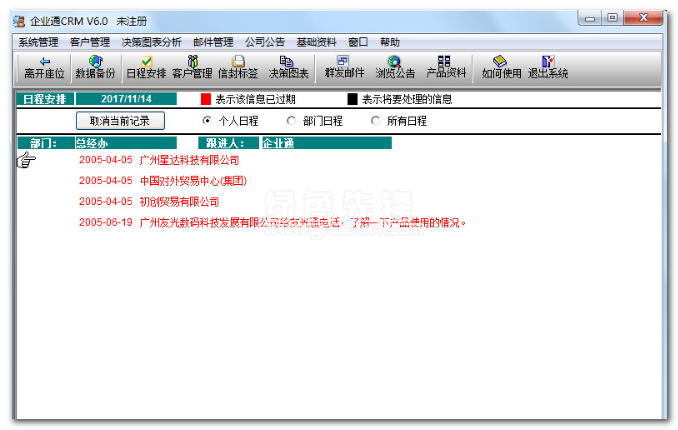Image resolution: width=678 pixels, height=430 pixels.
Task: Open 数据备份 from the toolbar
Action: 96,67
